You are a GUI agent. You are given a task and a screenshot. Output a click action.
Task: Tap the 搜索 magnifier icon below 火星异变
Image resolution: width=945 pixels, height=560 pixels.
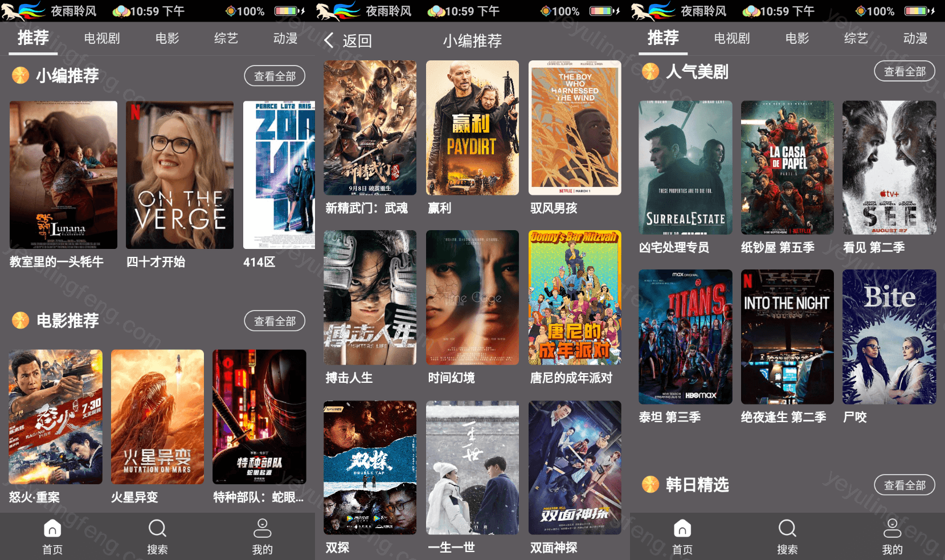pyautogui.click(x=157, y=529)
